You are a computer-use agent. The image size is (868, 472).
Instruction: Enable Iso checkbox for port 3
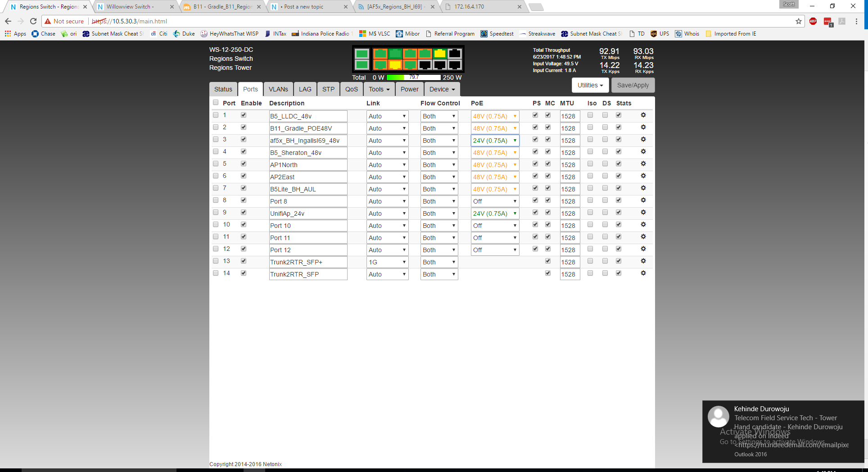point(590,140)
